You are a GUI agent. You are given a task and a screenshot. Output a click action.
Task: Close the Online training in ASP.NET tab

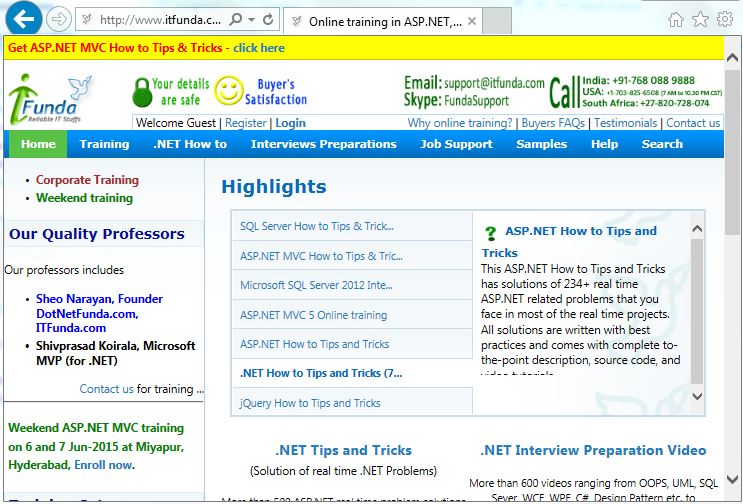(x=472, y=21)
